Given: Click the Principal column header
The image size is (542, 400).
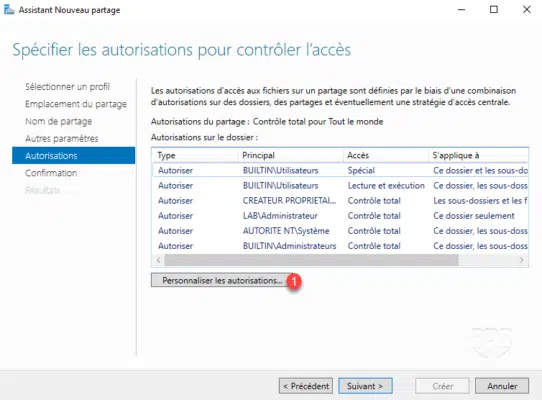Looking at the screenshot, I should [x=290, y=155].
